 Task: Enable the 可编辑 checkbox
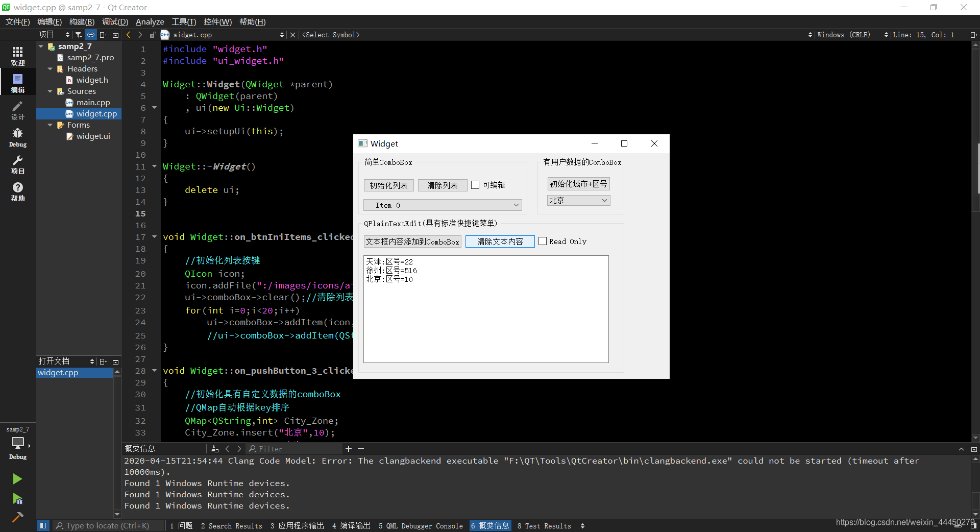click(x=475, y=185)
